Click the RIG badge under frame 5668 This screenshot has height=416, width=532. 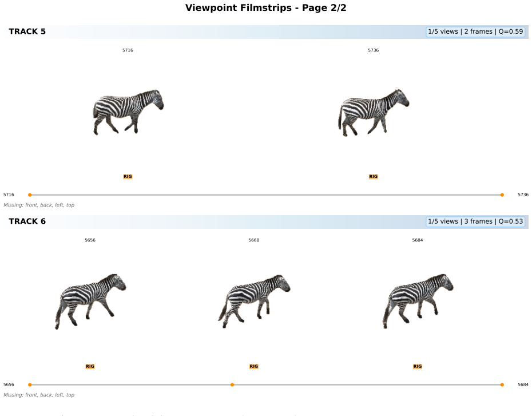pos(254,366)
